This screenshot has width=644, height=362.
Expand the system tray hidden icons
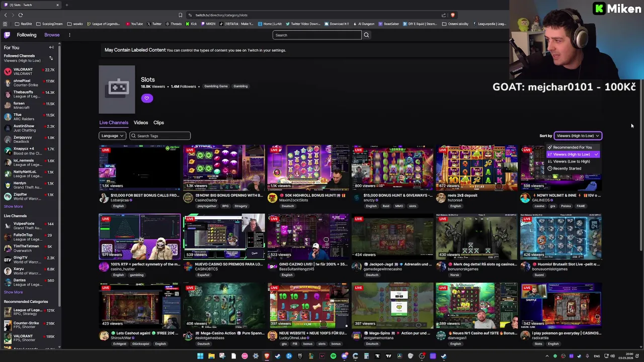pos(547,356)
